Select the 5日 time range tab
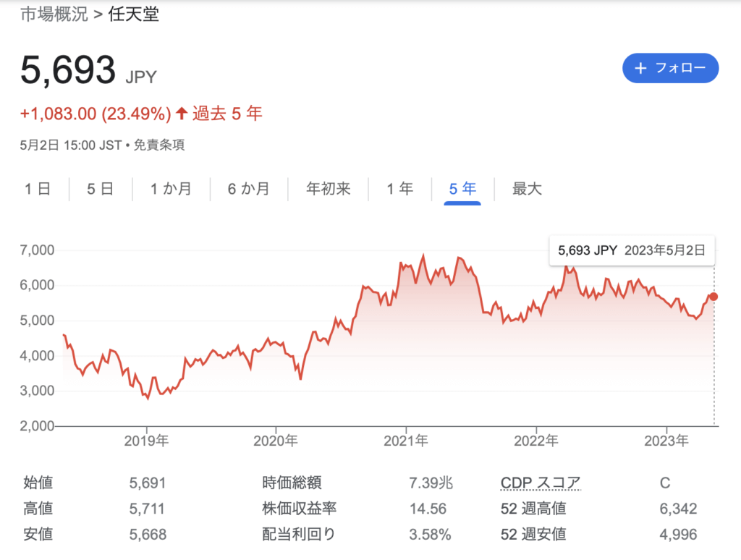Screen dimensions: 741x560 tap(100, 189)
